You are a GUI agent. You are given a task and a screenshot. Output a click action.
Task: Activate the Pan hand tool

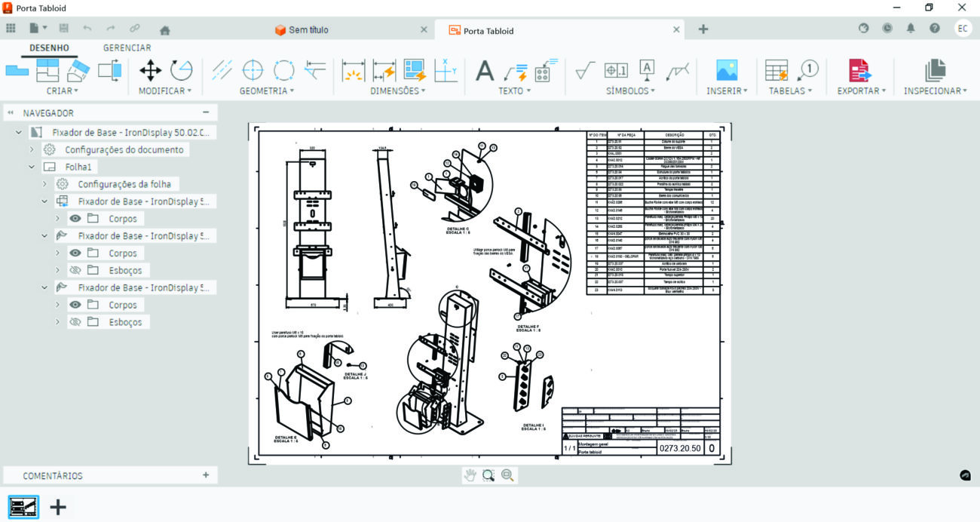click(470, 475)
